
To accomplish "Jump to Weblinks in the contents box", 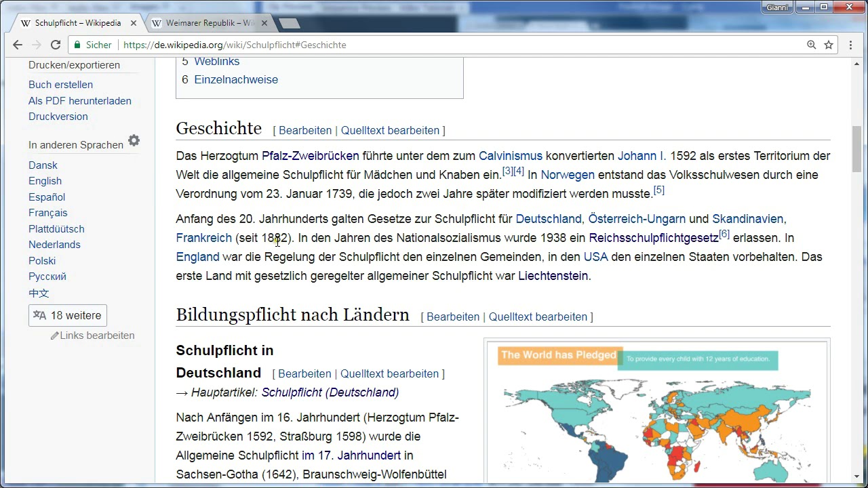I will point(216,61).
